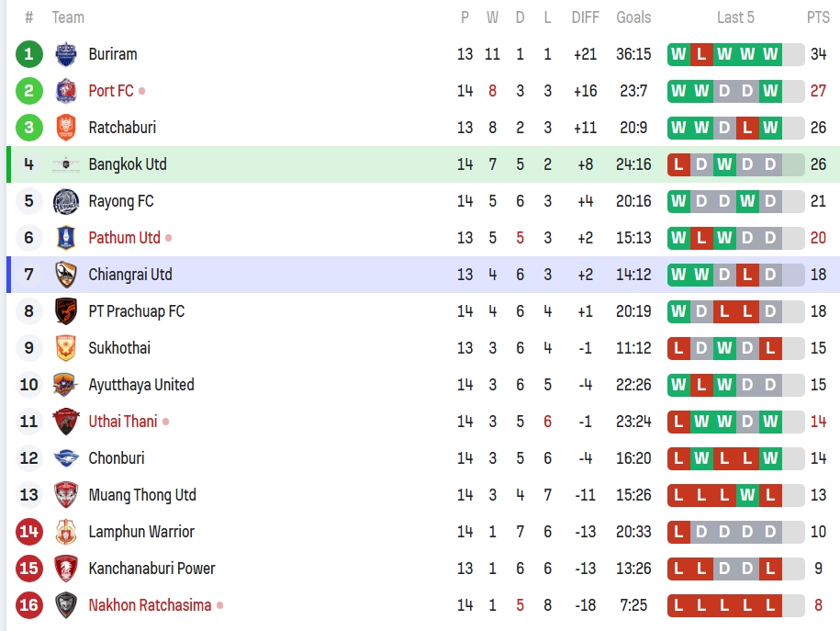The image size is (840, 631).
Task: Click the Ratchaburi orange crest icon
Action: [x=66, y=128]
